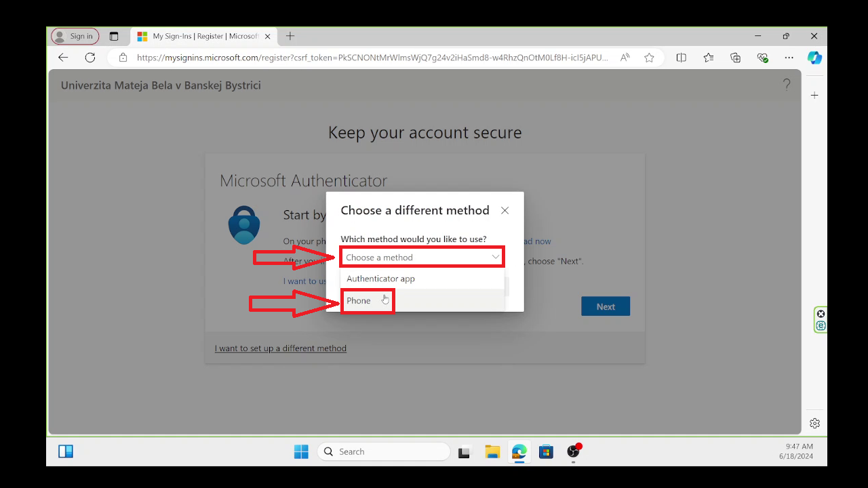Toggle the split screen icon

(682, 58)
